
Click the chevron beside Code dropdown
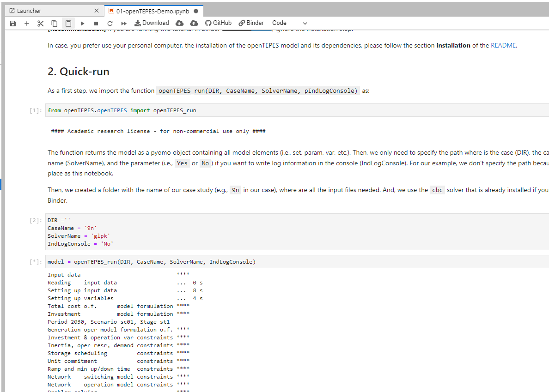point(305,23)
